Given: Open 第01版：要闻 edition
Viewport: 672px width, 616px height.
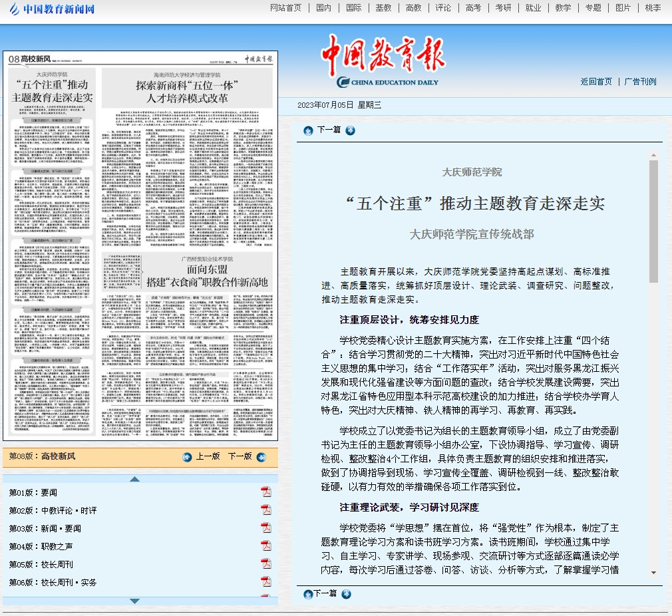Looking at the screenshot, I should 33,493.
